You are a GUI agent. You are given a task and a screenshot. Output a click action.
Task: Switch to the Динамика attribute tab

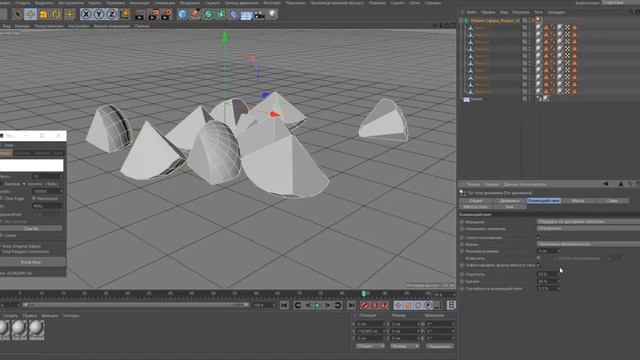click(510, 200)
